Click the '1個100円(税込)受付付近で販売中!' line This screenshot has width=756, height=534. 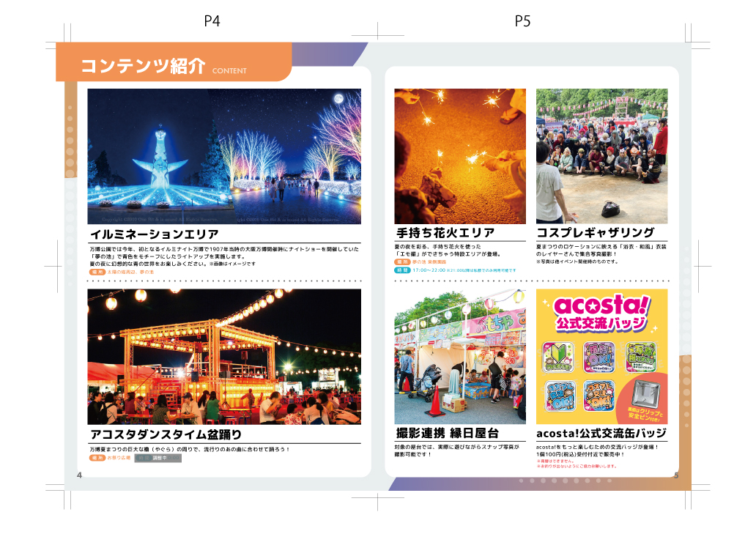tap(580, 454)
